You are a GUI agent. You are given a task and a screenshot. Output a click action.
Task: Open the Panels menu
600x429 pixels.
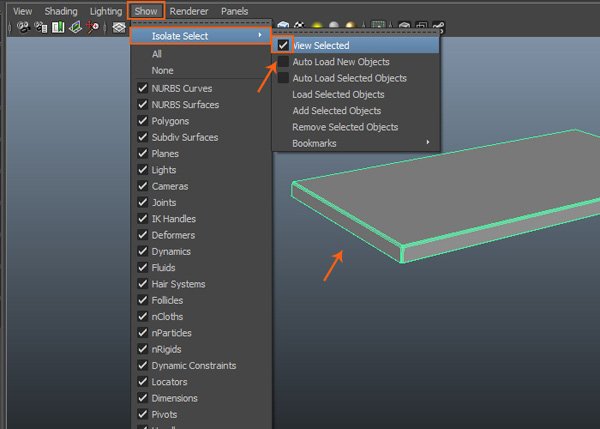pos(234,11)
